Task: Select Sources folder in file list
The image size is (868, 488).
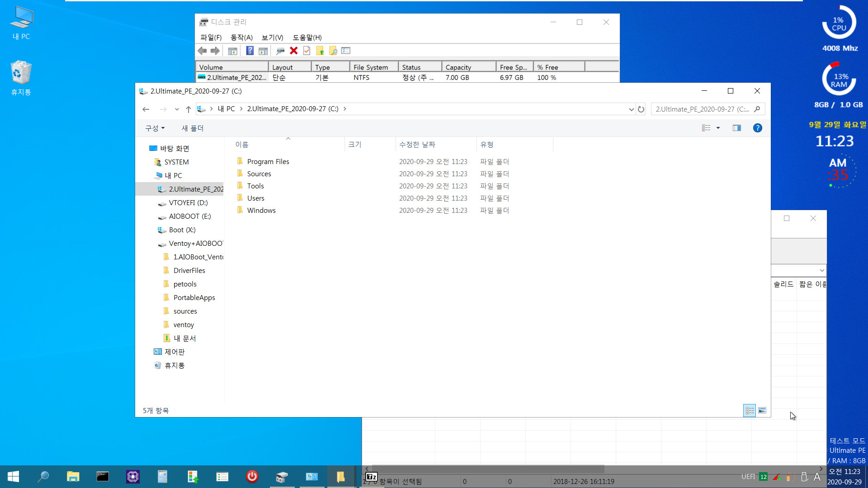Action: tap(259, 174)
